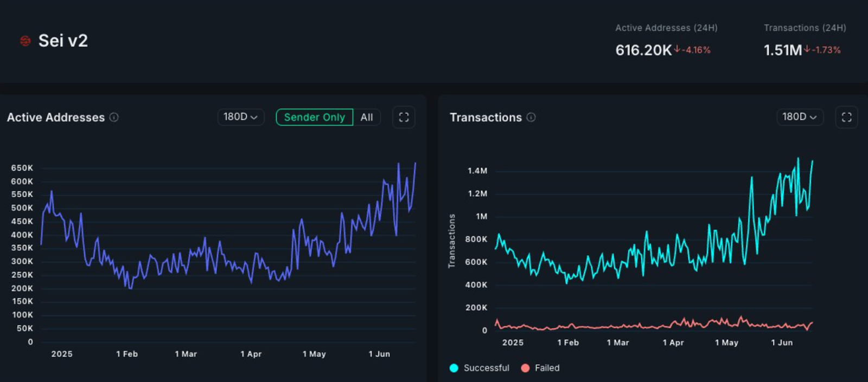Click the -1.73% change indicator
868x382 pixels.
point(822,50)
